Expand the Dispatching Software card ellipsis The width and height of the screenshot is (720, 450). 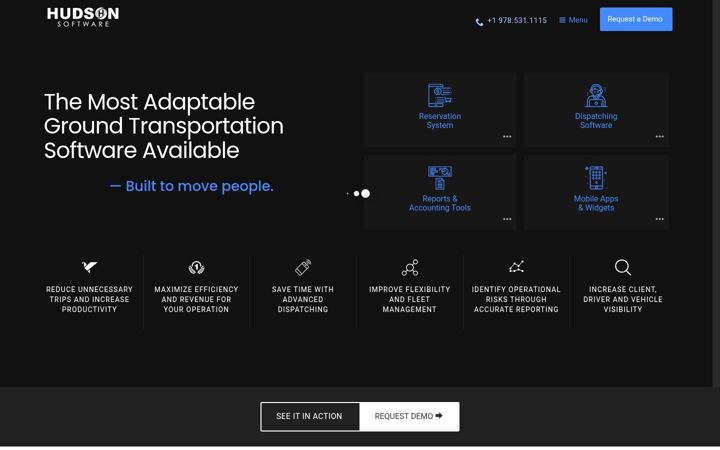(x=659, y=136)
